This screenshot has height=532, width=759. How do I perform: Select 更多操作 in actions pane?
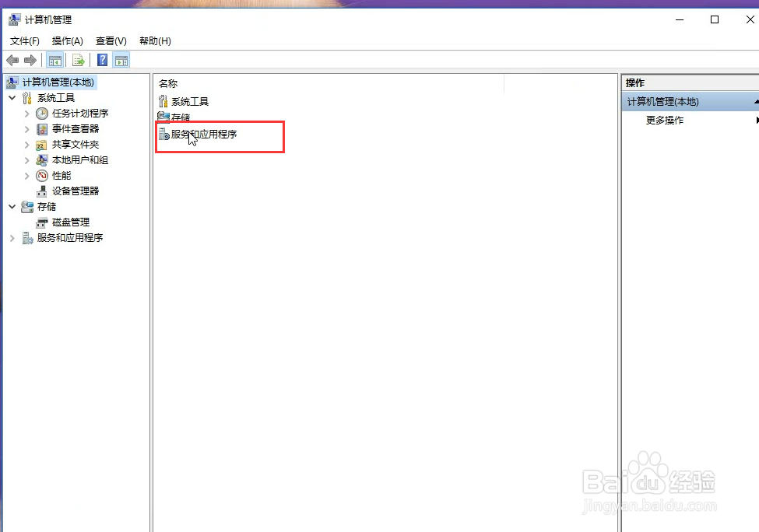(x=665, y=121)
